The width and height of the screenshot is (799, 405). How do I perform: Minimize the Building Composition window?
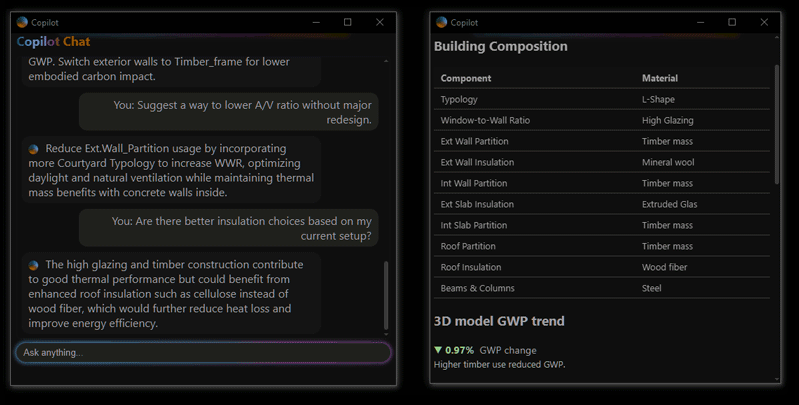point(700,22)
